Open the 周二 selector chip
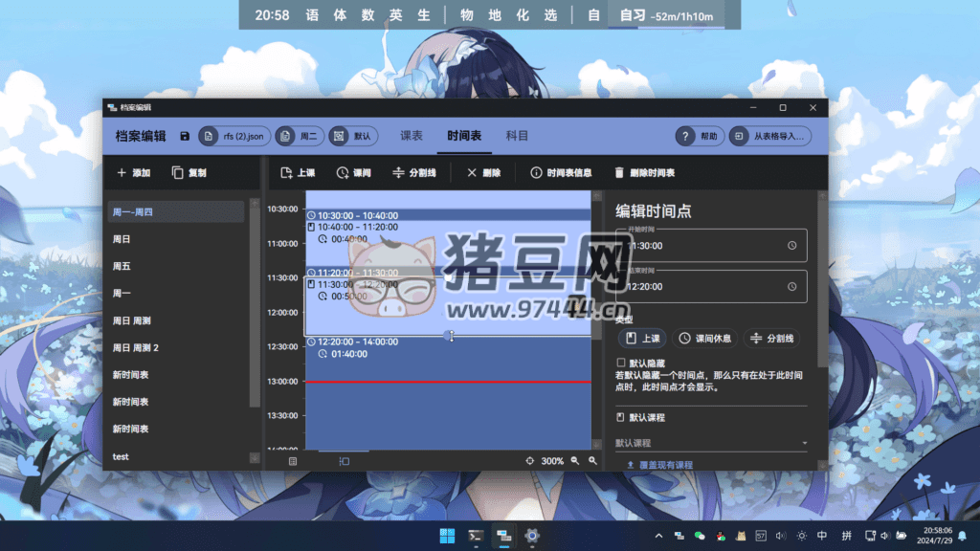980x551 pixels. (300, 137)
